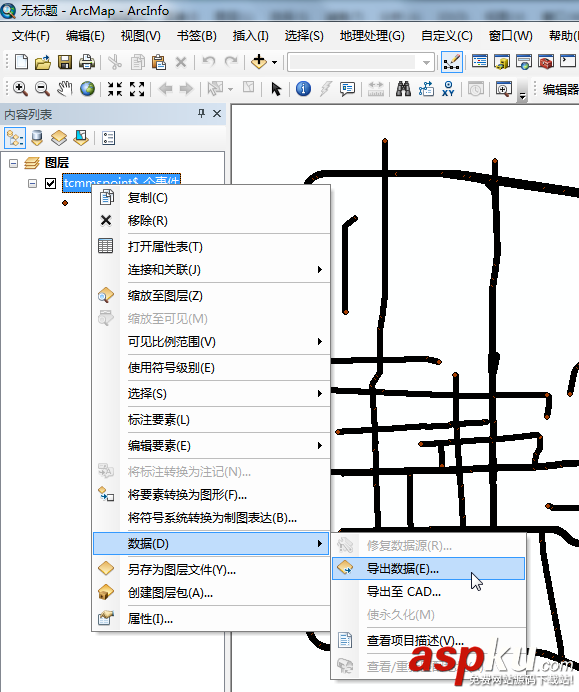Choose 标注要素(L)
579x692 pixels.
pyautogui.click(x=212, y=420)
